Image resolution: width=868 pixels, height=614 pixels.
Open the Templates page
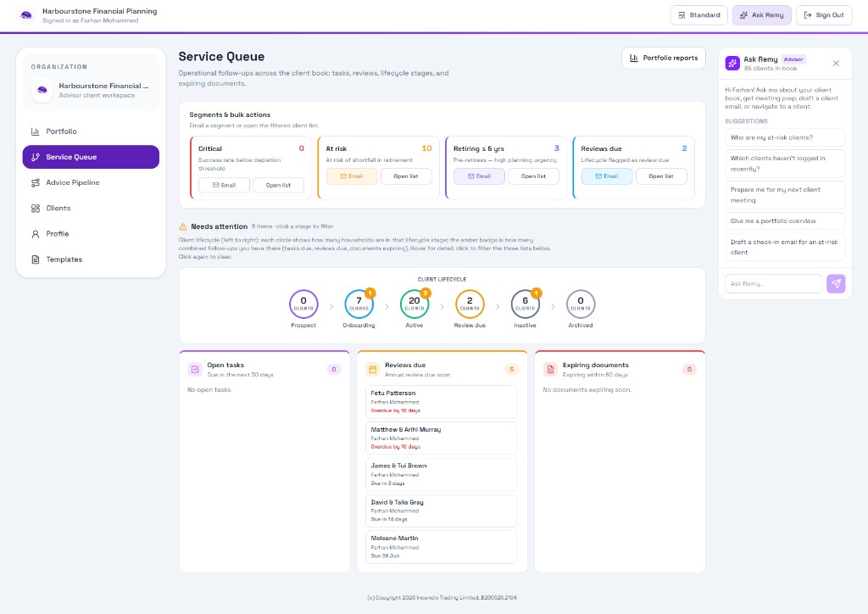[91, 260]
